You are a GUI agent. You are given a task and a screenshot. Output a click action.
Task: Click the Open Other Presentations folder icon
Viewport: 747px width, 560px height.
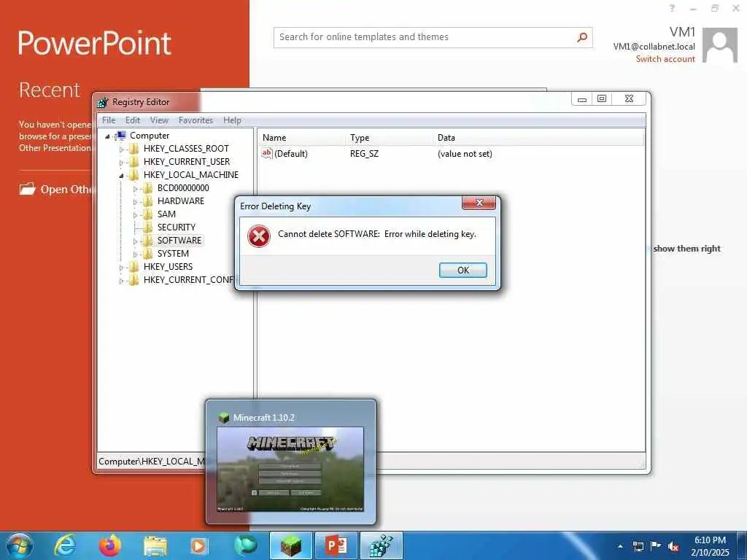click(x=27, y=189)
